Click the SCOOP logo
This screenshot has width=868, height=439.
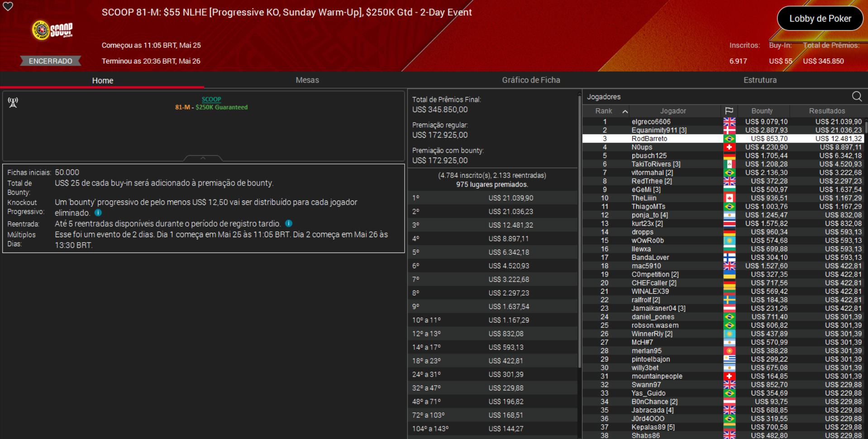[x=52, y=30]
